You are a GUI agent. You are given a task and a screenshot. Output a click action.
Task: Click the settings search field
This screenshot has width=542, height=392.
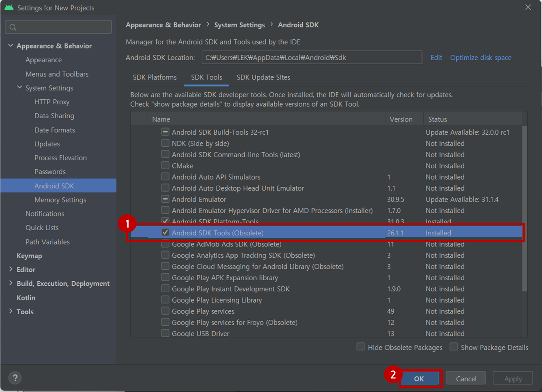[58, 27]
